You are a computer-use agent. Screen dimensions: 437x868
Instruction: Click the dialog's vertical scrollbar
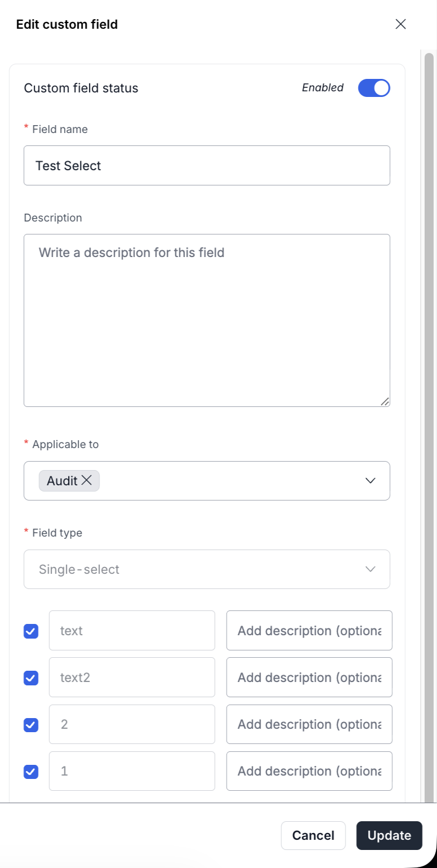pos(429,395)
